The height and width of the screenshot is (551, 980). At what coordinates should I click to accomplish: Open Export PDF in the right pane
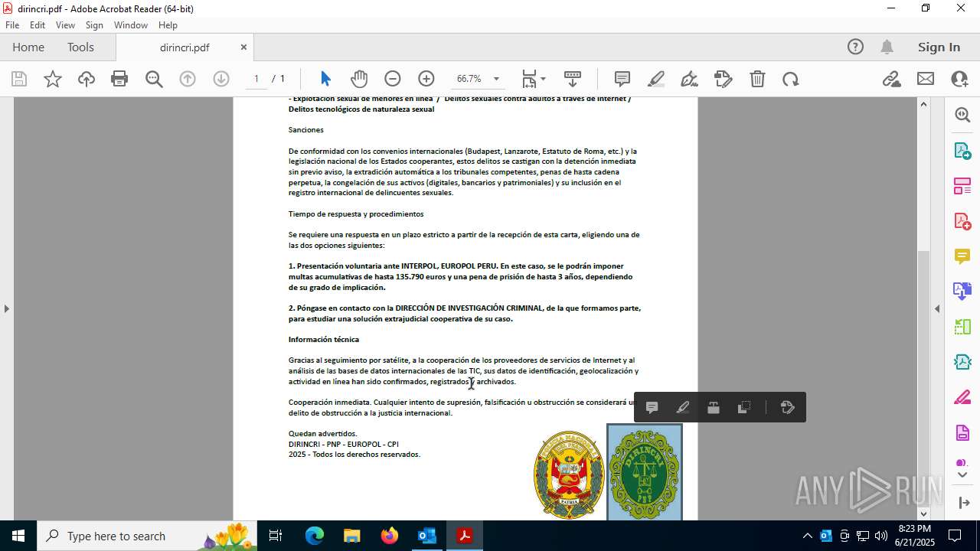click(962, 150)
